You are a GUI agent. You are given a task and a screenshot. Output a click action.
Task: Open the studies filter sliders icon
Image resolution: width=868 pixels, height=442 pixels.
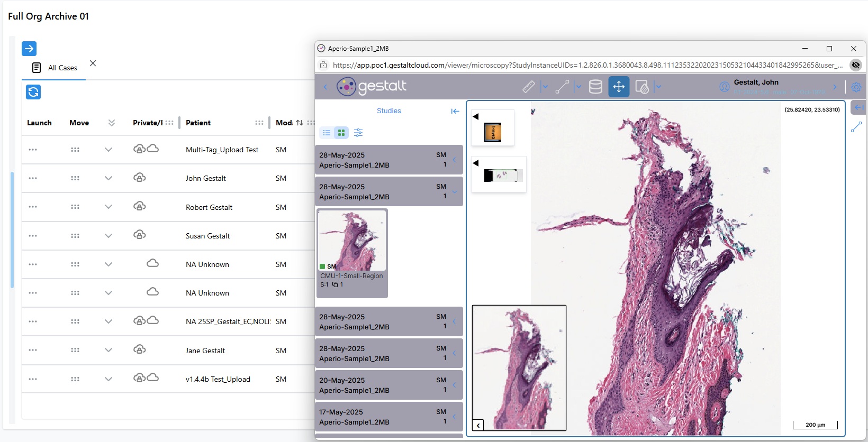[x=358, y=133]
